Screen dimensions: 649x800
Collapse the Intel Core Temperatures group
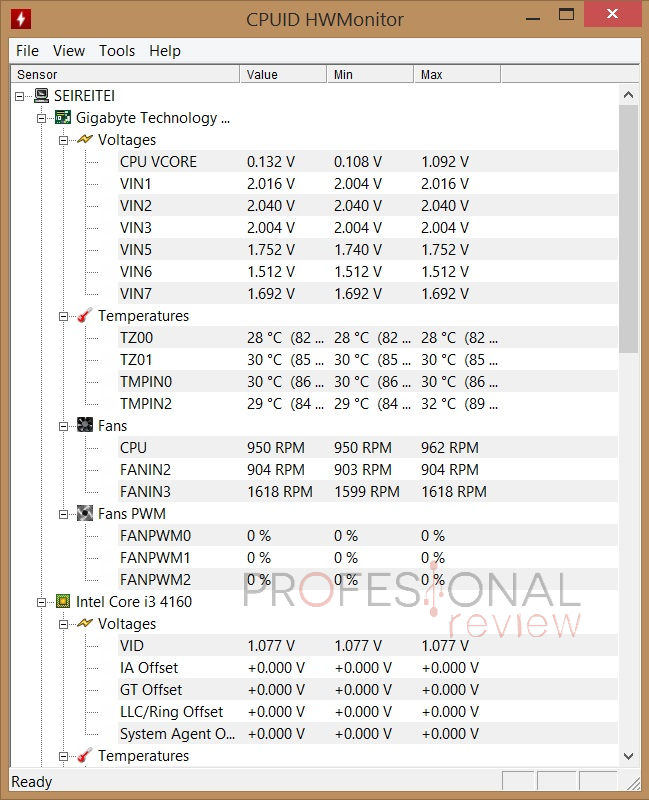(63, 756)
